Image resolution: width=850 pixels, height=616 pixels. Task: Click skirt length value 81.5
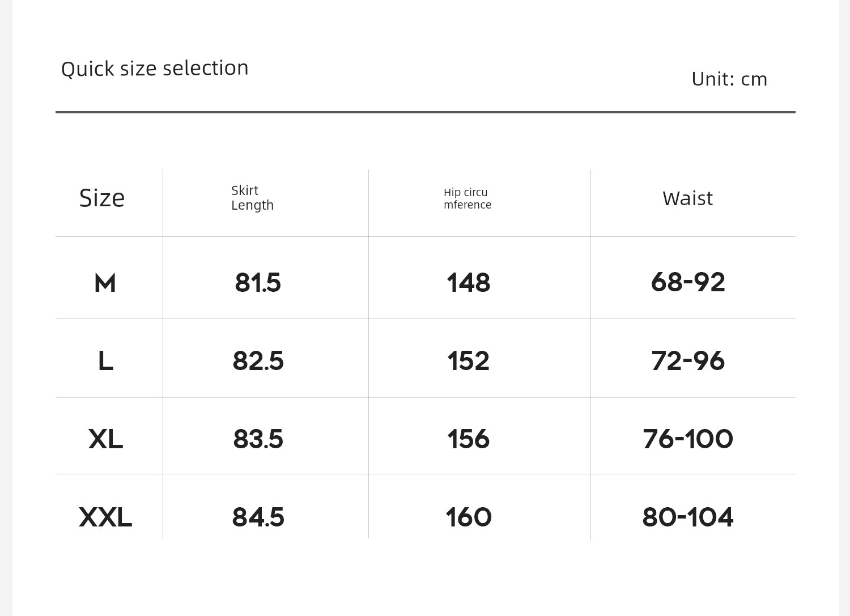click(258, 282)
